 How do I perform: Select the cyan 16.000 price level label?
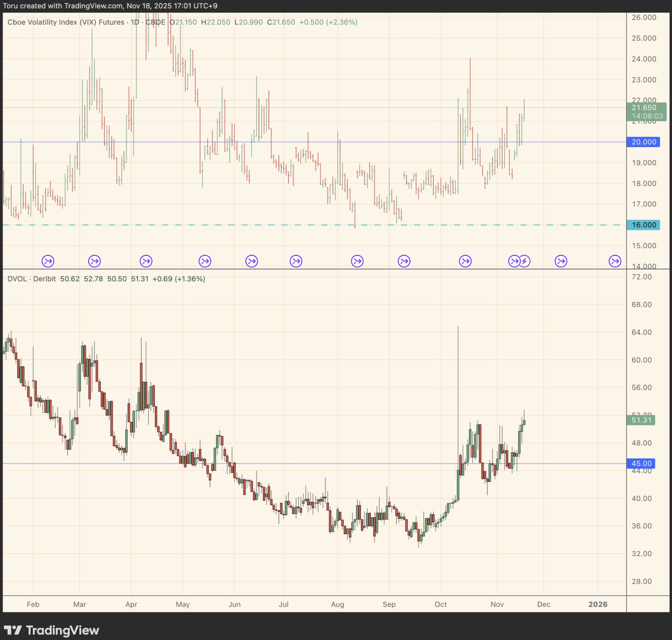point(644,225)
